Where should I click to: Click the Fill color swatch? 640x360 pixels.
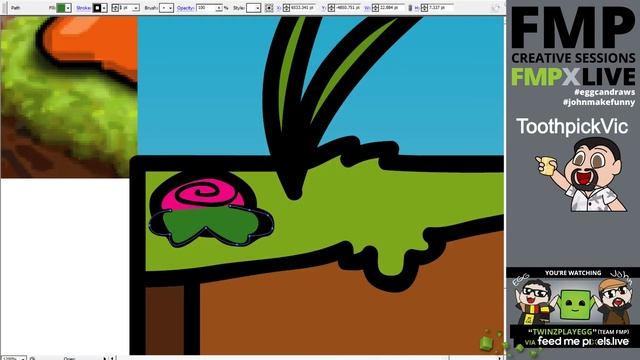tap(60, 8)
